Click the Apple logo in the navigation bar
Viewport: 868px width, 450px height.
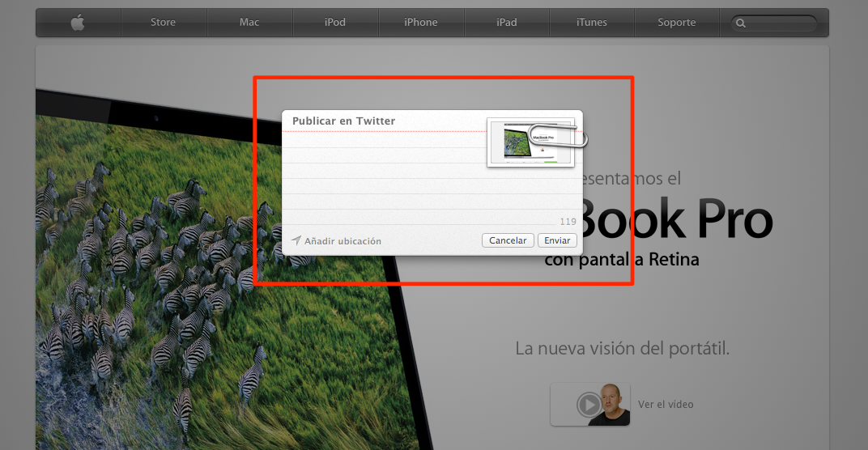tap(78, 23)
